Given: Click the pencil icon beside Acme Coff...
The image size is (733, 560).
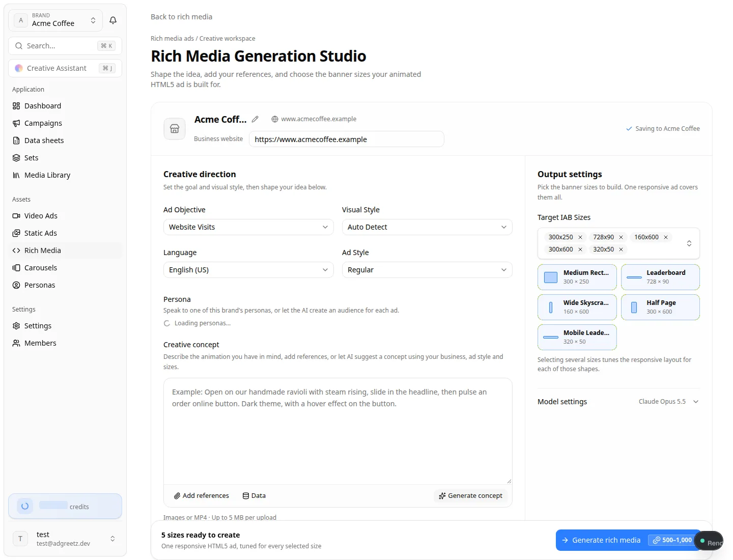Looking at the screenshot, I should [255, 119].
